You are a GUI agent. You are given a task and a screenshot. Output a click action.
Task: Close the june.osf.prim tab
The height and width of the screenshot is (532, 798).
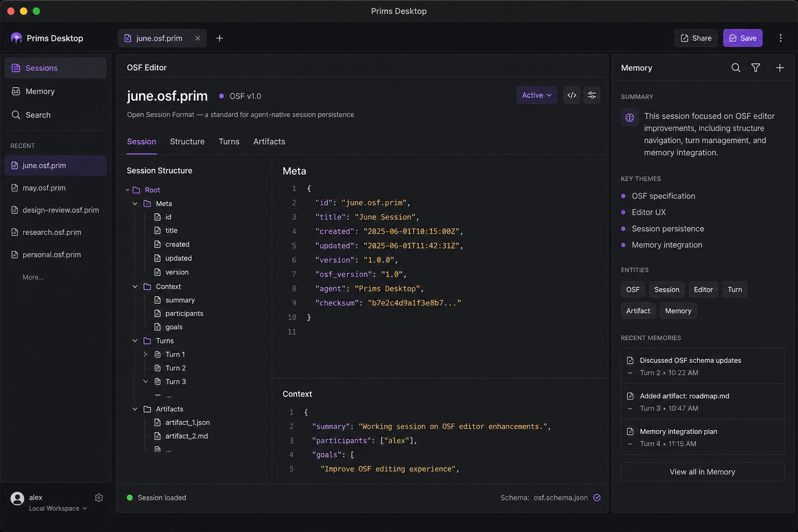pyautogui.click(x=197, y=38)
